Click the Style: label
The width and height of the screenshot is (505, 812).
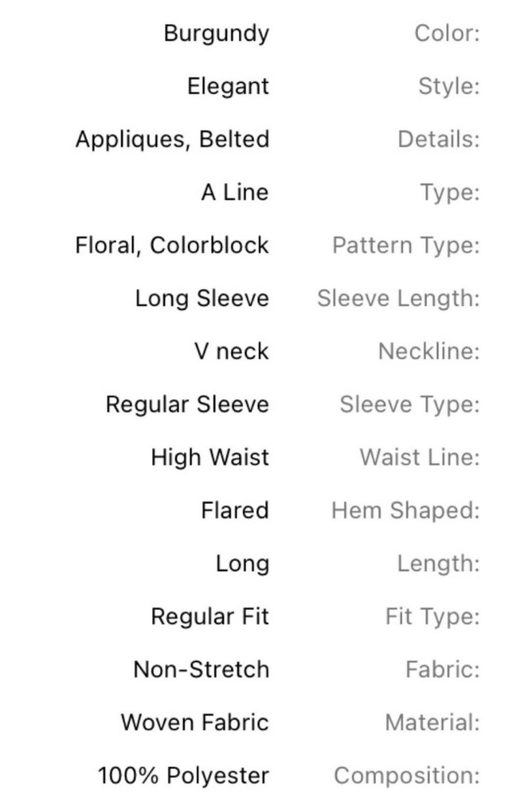(x=449, y=86)
